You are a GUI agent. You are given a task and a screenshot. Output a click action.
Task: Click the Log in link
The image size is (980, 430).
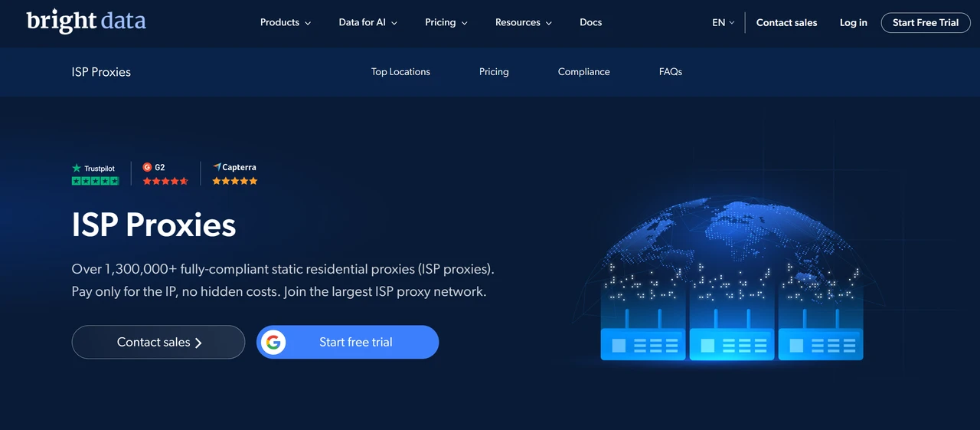tap(853, 22)
